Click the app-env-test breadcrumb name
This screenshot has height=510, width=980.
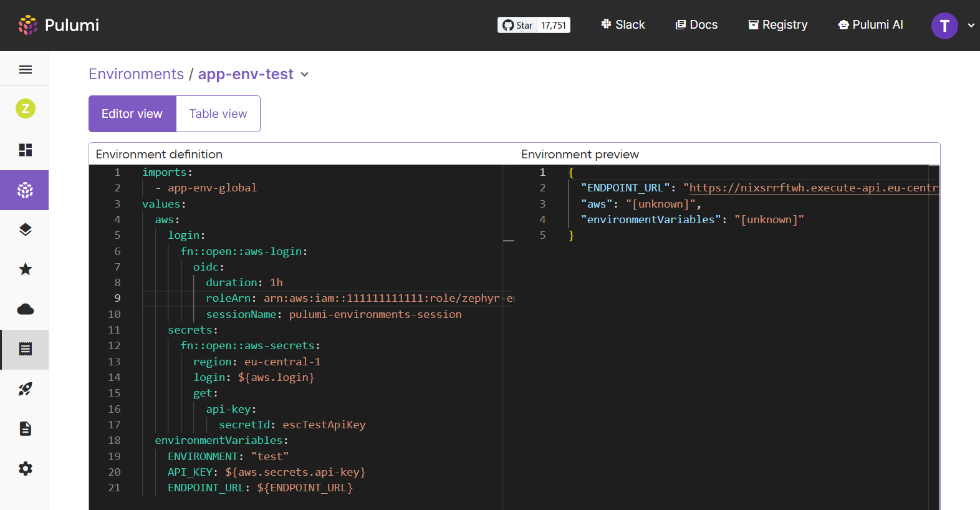[x=246, y=74]
